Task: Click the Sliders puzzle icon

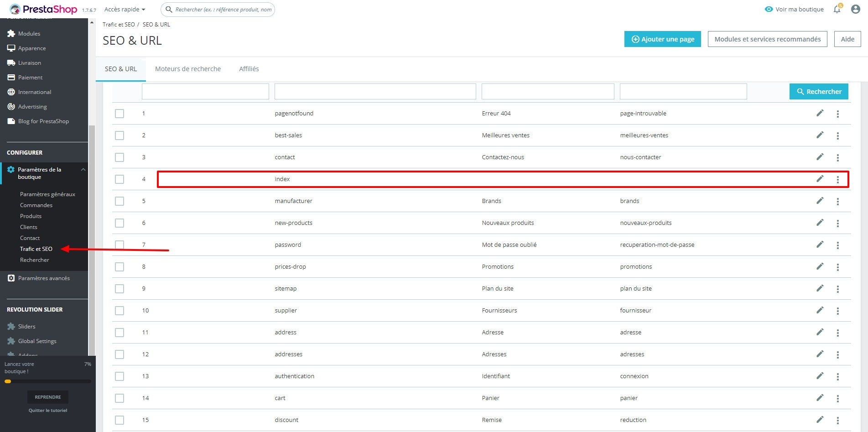Action: [x=11, y=326]
